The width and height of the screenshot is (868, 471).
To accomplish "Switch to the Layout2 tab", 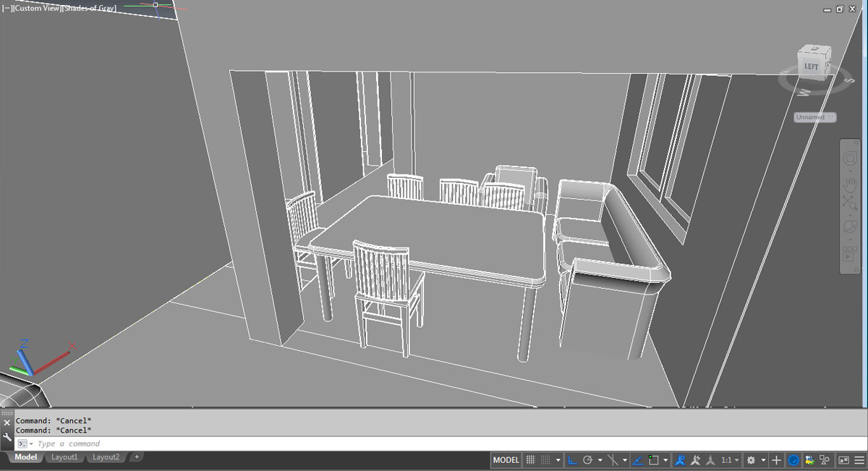I will point(106,457).
